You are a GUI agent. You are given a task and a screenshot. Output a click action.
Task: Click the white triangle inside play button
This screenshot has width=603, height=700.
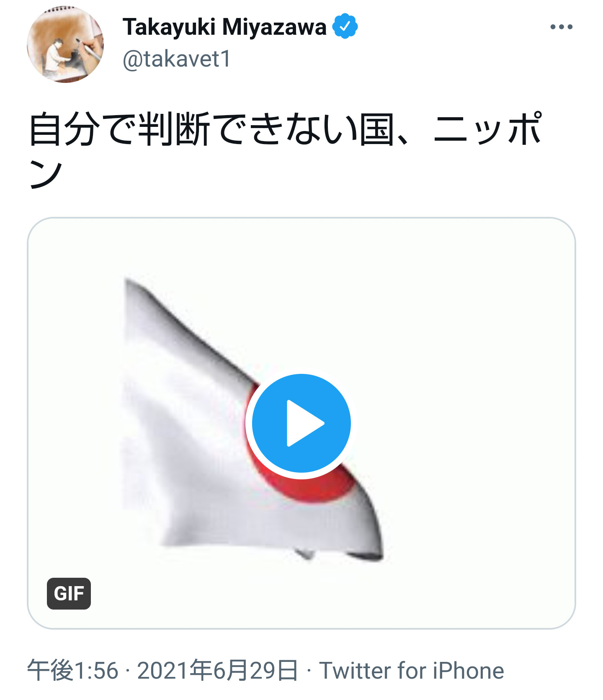coord(305,423)
